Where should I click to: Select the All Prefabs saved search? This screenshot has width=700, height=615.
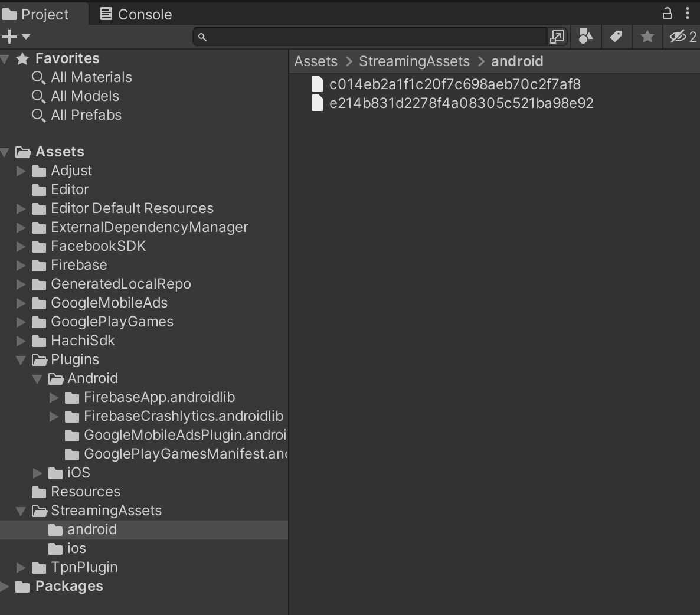[x=86, y=115]
